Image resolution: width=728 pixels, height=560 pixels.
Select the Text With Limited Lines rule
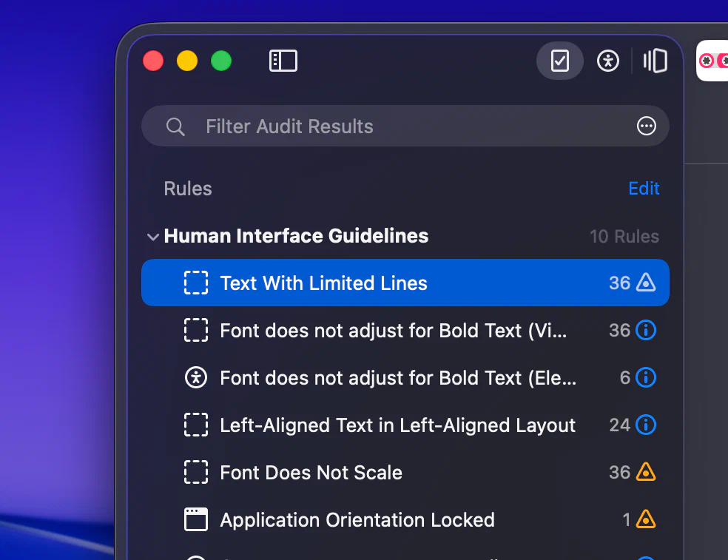coord(405,283)
